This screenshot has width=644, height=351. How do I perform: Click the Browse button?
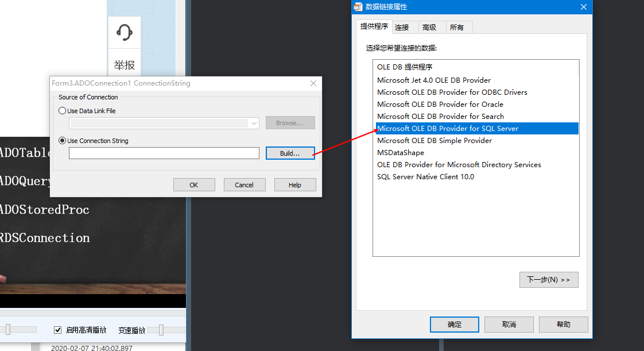[x=290, y=122]
